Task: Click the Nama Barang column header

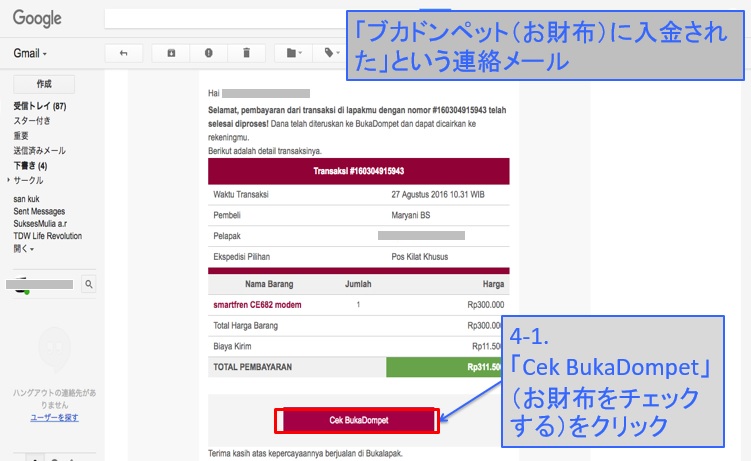Action: click(269, 284)
